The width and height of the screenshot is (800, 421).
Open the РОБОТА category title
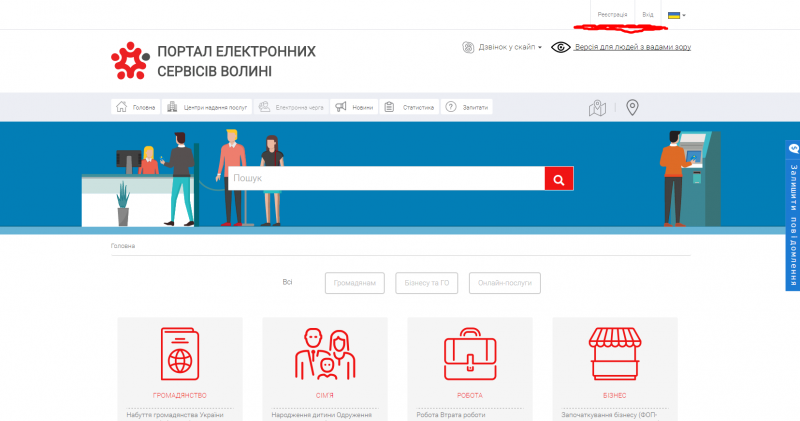tap(469, 395)
